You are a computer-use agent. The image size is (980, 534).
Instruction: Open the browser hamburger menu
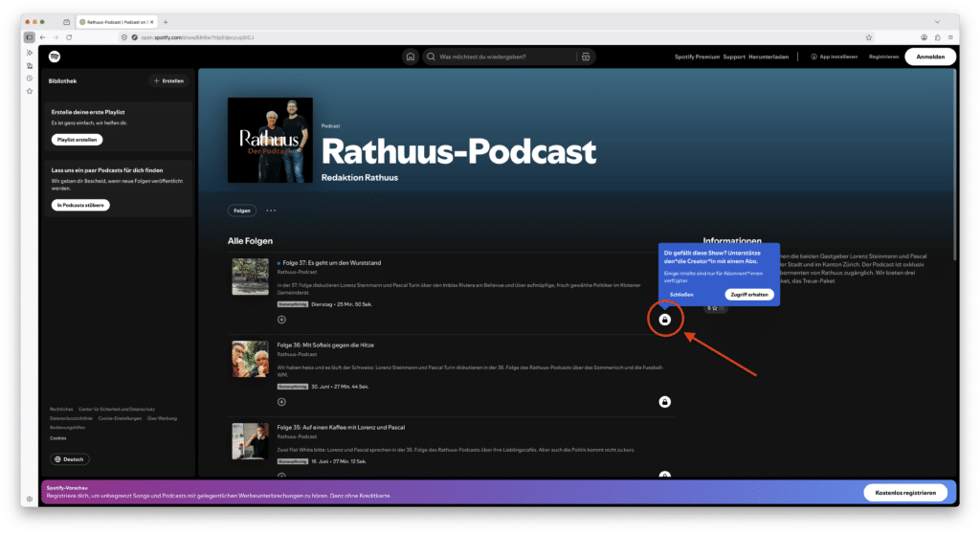[x=950, y=37]
